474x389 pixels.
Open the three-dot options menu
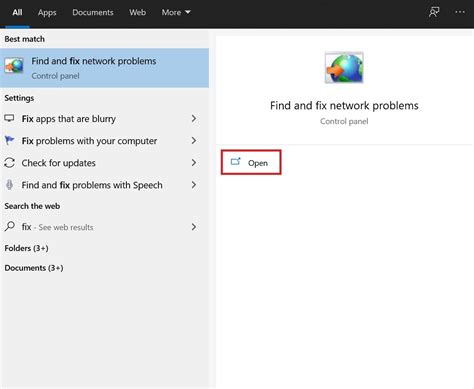460,12
